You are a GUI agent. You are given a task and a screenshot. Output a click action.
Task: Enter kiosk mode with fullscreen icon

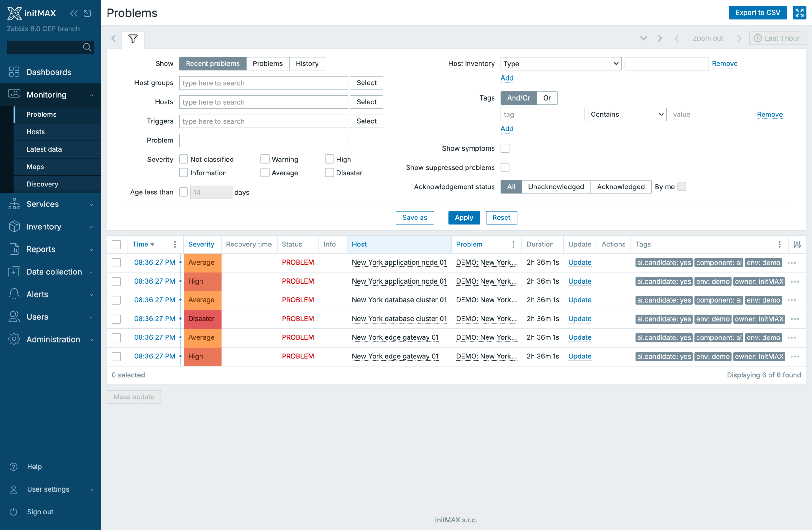click(799, 13)
